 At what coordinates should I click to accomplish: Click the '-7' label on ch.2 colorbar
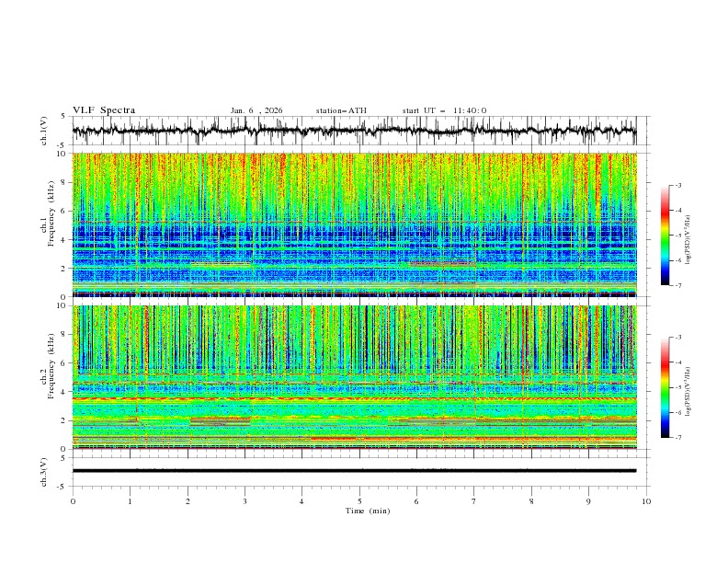tap(678, 438)
